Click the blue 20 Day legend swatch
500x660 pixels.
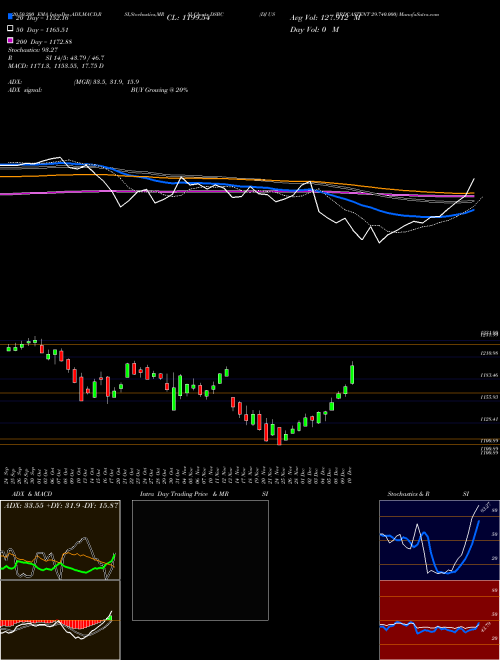(x=11, y=17)
